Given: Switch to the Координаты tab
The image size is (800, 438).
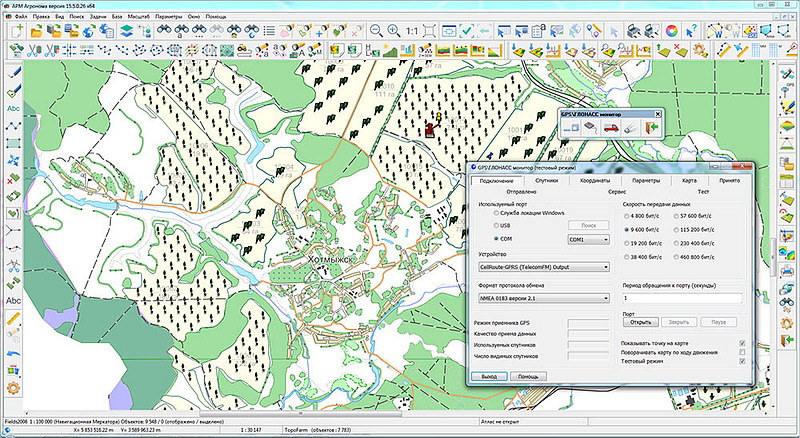Looking at the screenshot, I should tap(595, 180).
